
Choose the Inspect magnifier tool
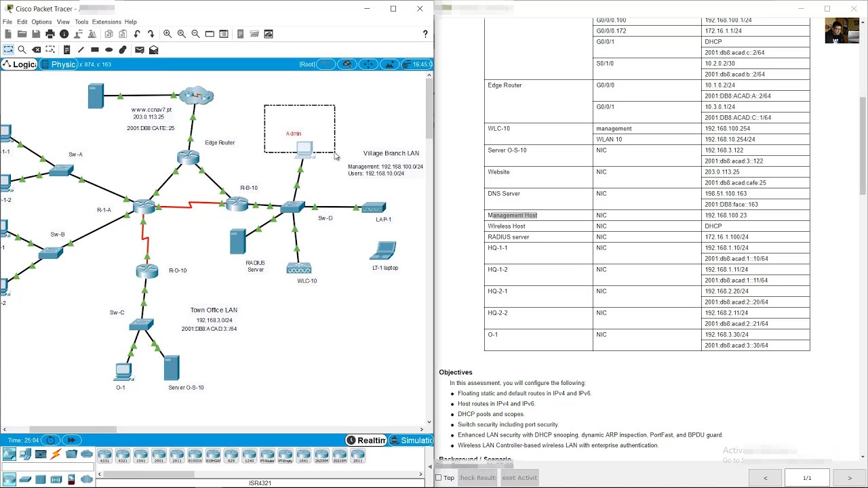(22, 49)
